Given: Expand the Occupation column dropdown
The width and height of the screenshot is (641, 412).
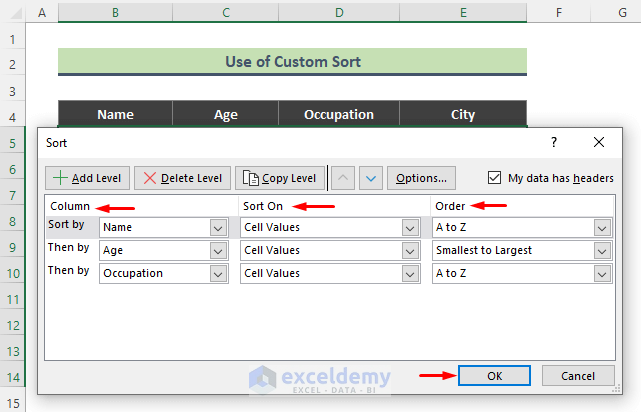Looking at the screenshot, I should (219, 273).
